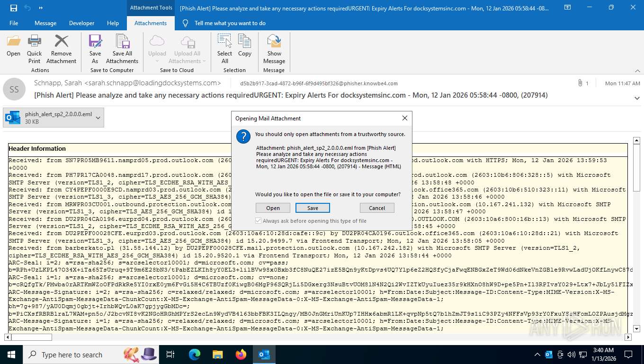Click the Outlook icon in the system tray
This screenshot has height=364, width=644.
pyautogui.click(x=549, y=355)
